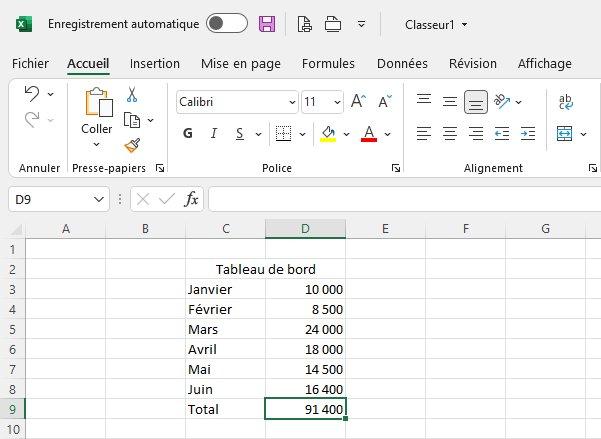Open print preview icon in quick access
This screenshot has height=439, width=601.
point(305,24)
